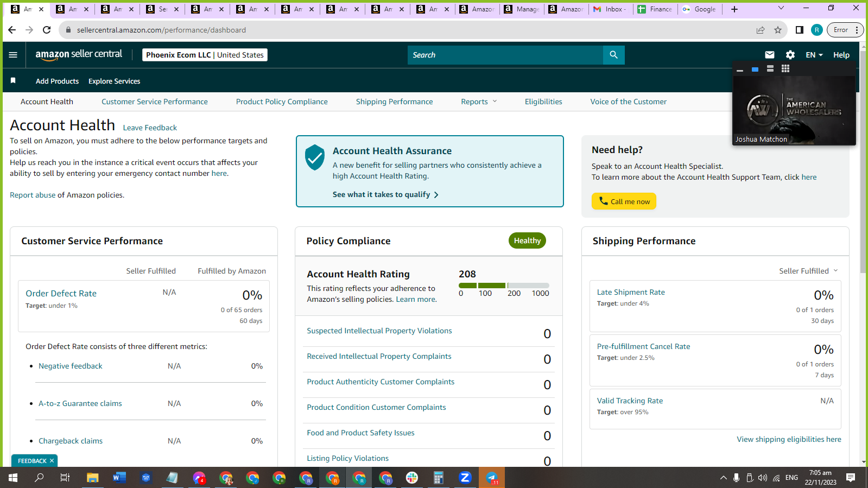This screenshot has width=868, height=488.
Task: Click the phone icon on Call me now
Action: pos(603,201)
